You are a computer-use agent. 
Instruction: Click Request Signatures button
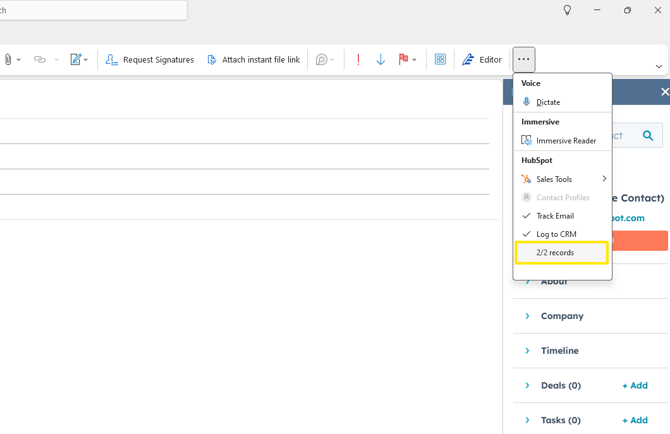click(150, 60)
